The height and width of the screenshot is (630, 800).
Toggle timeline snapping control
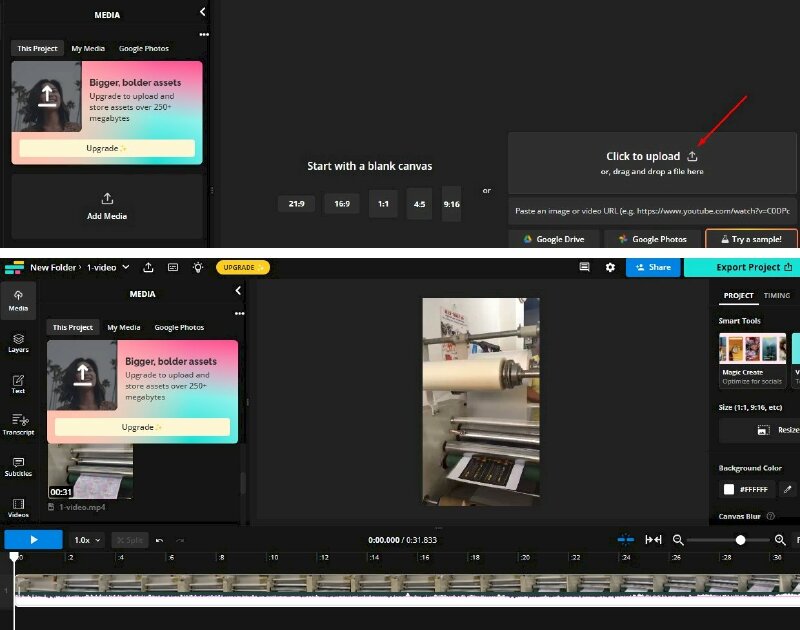pyautogui.click(x=627, y=540)
